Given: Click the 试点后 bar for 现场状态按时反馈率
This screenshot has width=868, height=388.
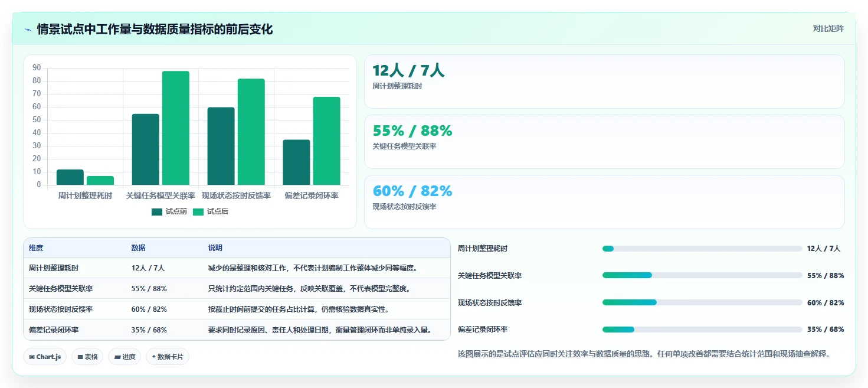Looking at the screenshot, I should click(x=251, y=132).
